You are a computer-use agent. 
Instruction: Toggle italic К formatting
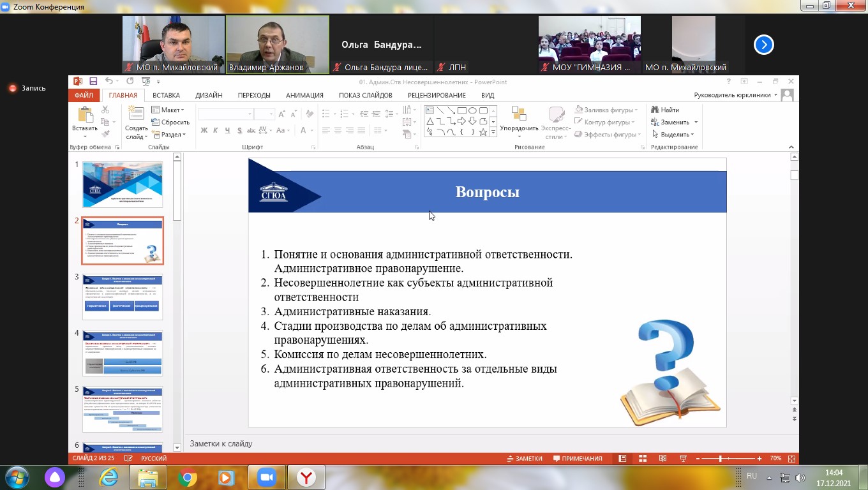[216, 130]
